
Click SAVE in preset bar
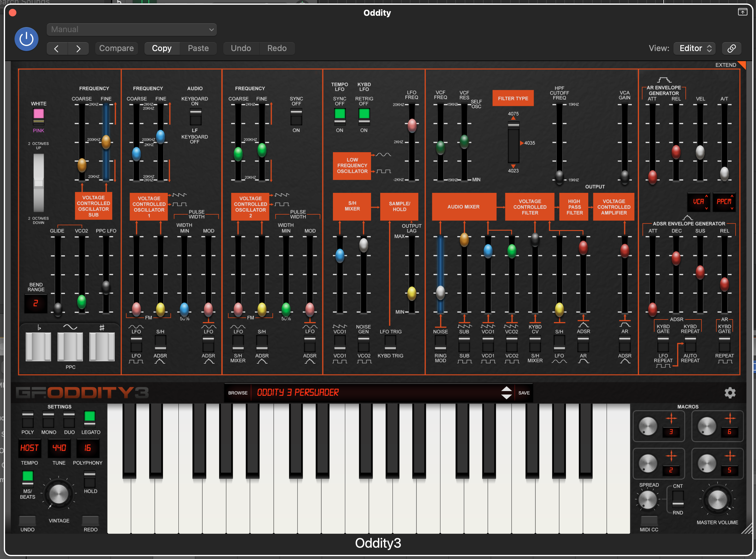tap(524, 393)
